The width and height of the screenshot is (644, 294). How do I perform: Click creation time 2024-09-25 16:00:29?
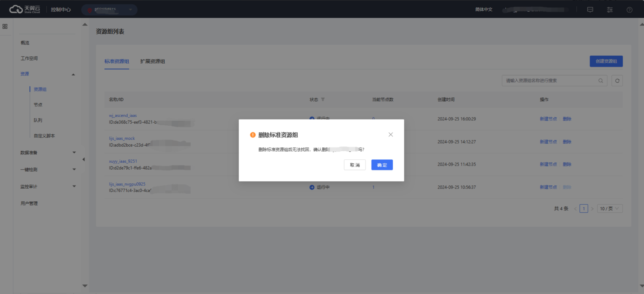(457, 119)
